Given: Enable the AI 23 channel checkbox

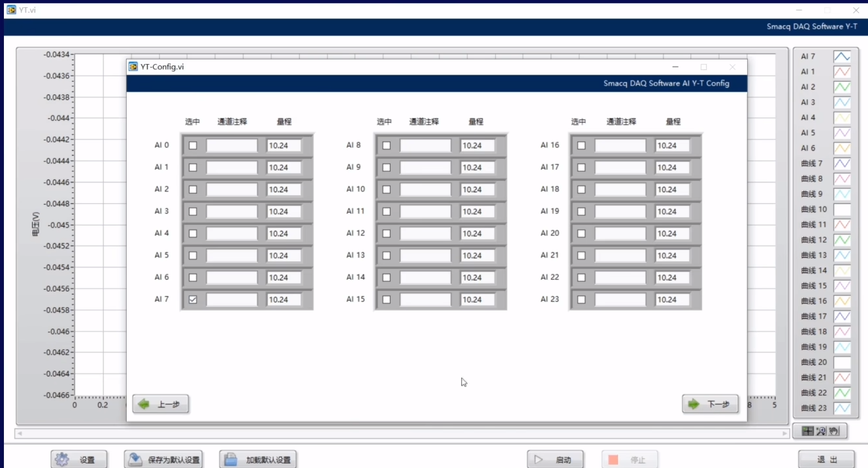Looking at the screenshot, I should point(581,299).
